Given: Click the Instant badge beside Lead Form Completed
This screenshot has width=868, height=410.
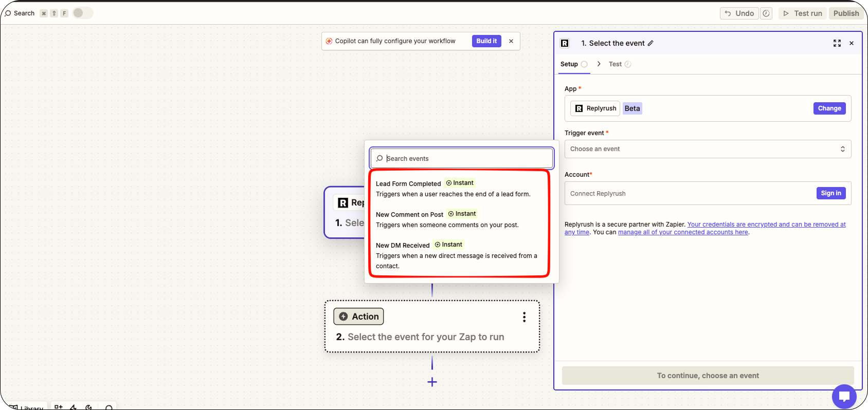Looking at the screenshot, I should [x=460, y=183].
